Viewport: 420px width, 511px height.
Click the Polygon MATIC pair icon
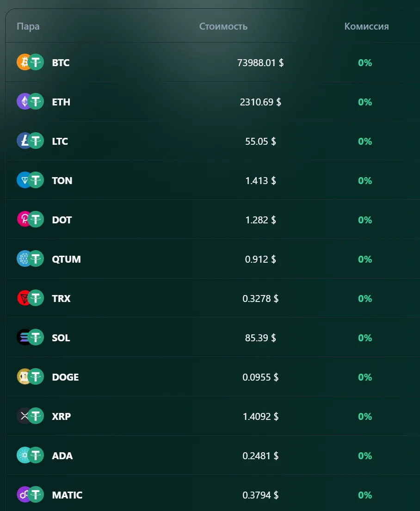[x=31, y=494]
